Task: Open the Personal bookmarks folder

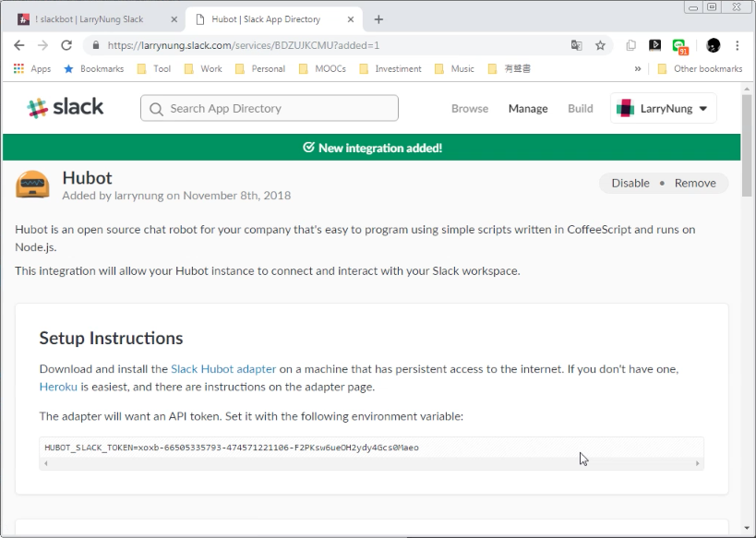Action: click(260, 68)
